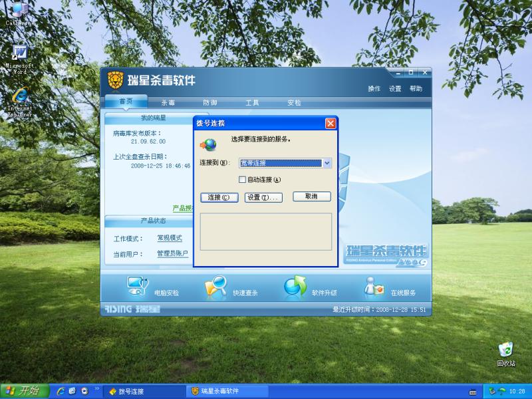Click the Rising lion logo icon
The height and width of the screenshot is (399, 532).
point(115,80)
